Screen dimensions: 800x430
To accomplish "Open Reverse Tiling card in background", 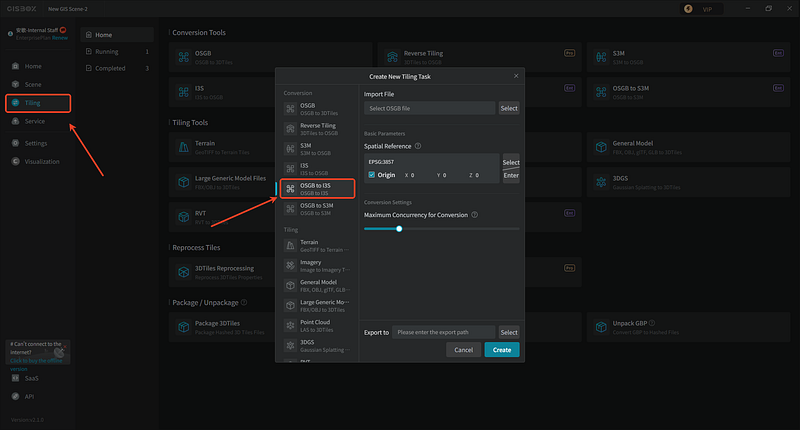I will click(x=480, y=57).
